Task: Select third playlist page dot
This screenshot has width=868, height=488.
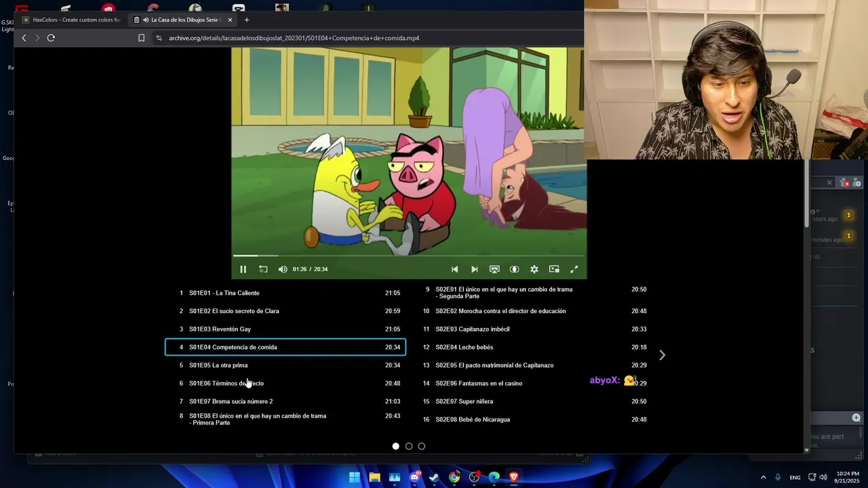Action: pyautogui.click(x=422, y=446)
